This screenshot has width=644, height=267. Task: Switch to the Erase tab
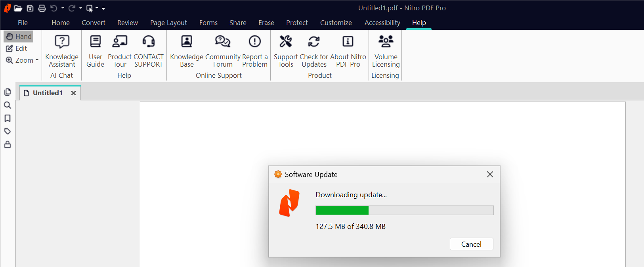tap(266, 23)
